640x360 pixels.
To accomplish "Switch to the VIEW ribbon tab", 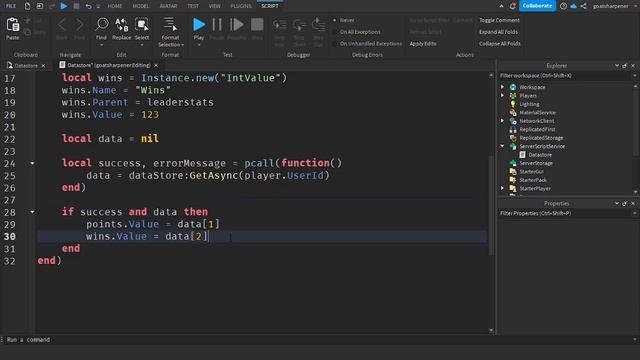I will [x=214, y=6].
